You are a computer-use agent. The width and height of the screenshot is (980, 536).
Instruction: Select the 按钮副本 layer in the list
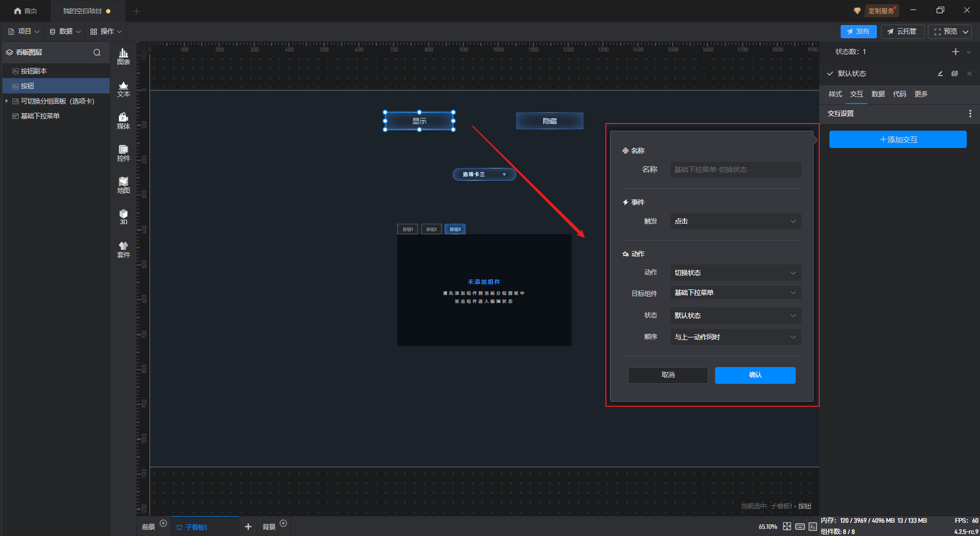coord(34,71)
